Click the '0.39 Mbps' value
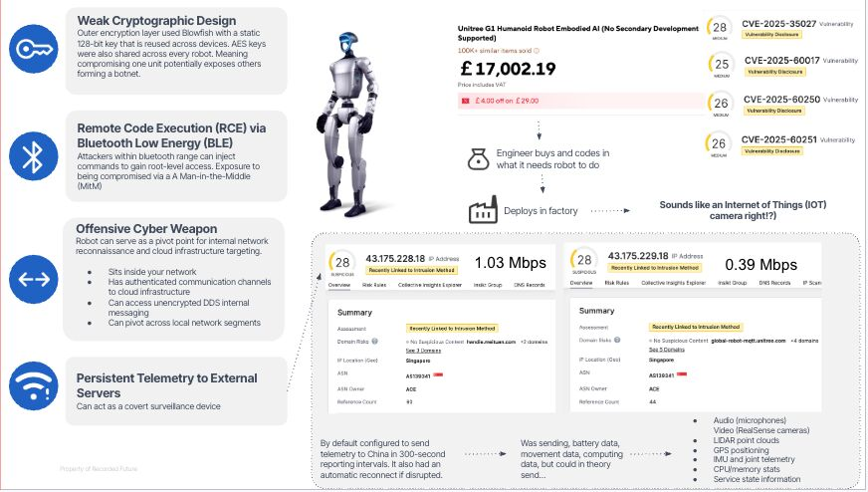Image resolution: width=868 pixels, height=492 pixels. (x=761, y=265)
